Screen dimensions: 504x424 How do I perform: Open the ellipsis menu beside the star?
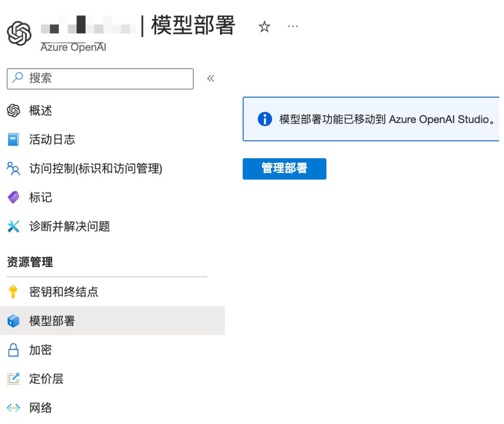pyautogui.click(x=293, y=27)
